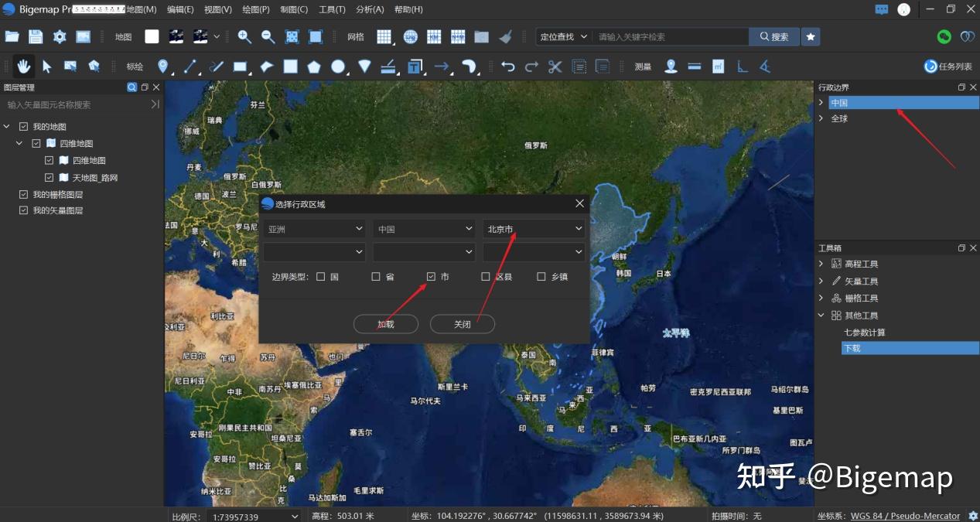Open settings gear icon in toolbar
The width and height of the screenshot is (980, 522).
point(60,36)
